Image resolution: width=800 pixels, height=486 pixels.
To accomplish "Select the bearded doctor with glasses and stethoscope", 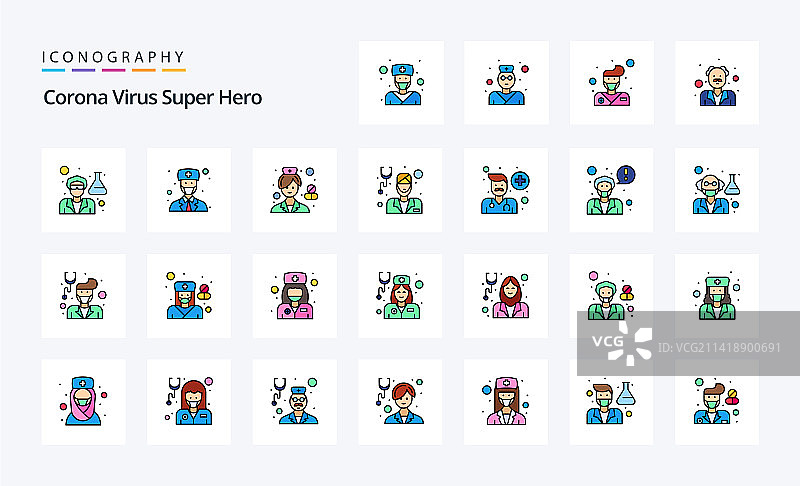I will point(294,402).
